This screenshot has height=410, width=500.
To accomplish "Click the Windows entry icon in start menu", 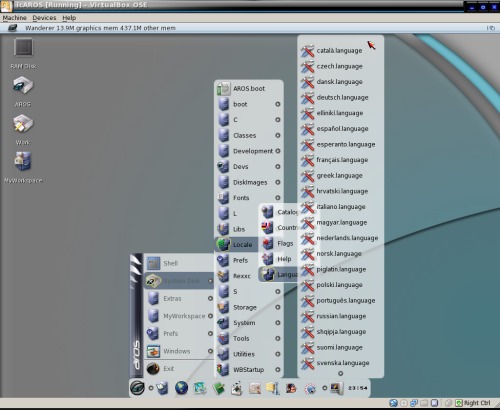I will pyautogui.click(x=153, y=351).
